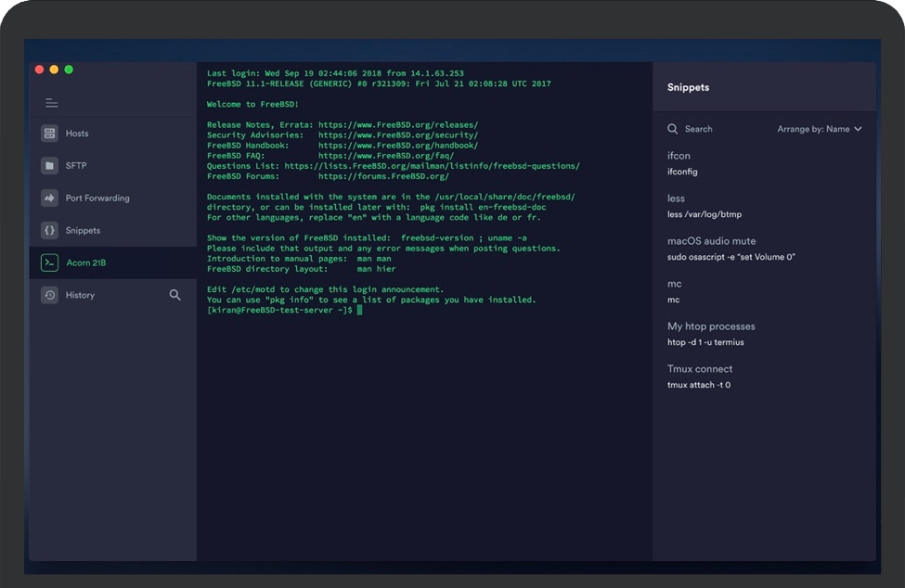Collapse sidebar using the hamburger menu icon
The image size is (905, 588).
tap(51, 103)
